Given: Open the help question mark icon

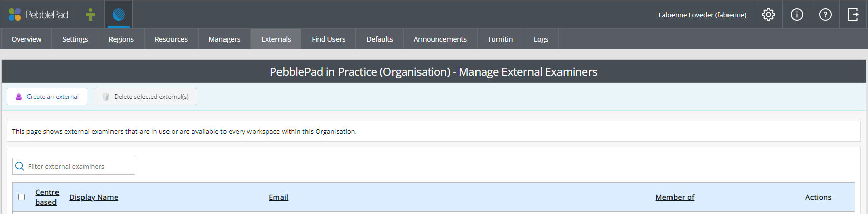Looking at the screenshot, I should 825,15.
